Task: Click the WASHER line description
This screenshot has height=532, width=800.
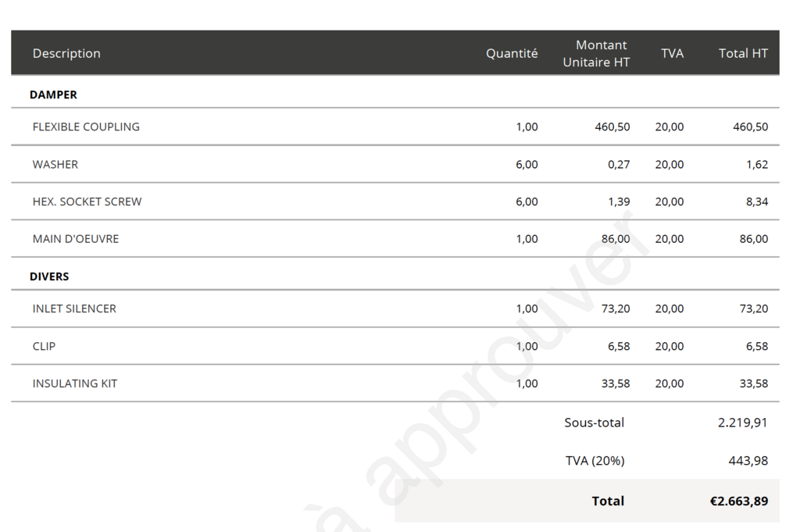Action: point(55,164)
